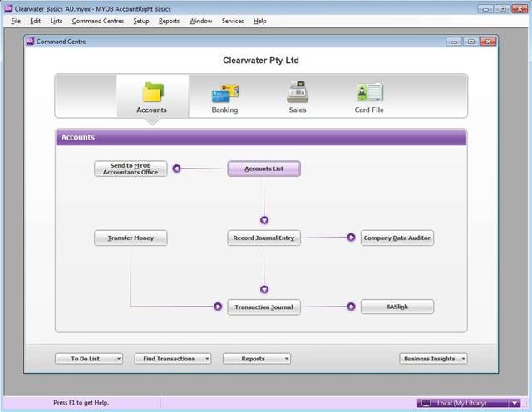Expand the Reports dropdown arrow at bottom

tap(286, 359)
